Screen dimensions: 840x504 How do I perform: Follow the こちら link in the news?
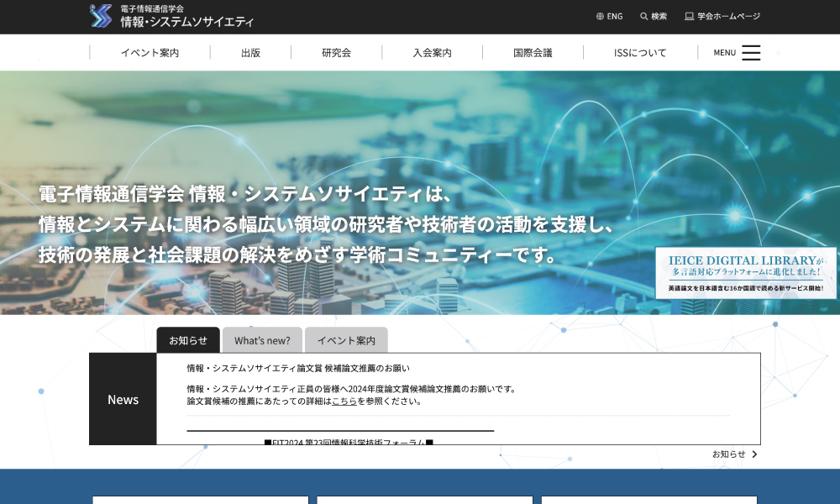(x=344, y=402)
